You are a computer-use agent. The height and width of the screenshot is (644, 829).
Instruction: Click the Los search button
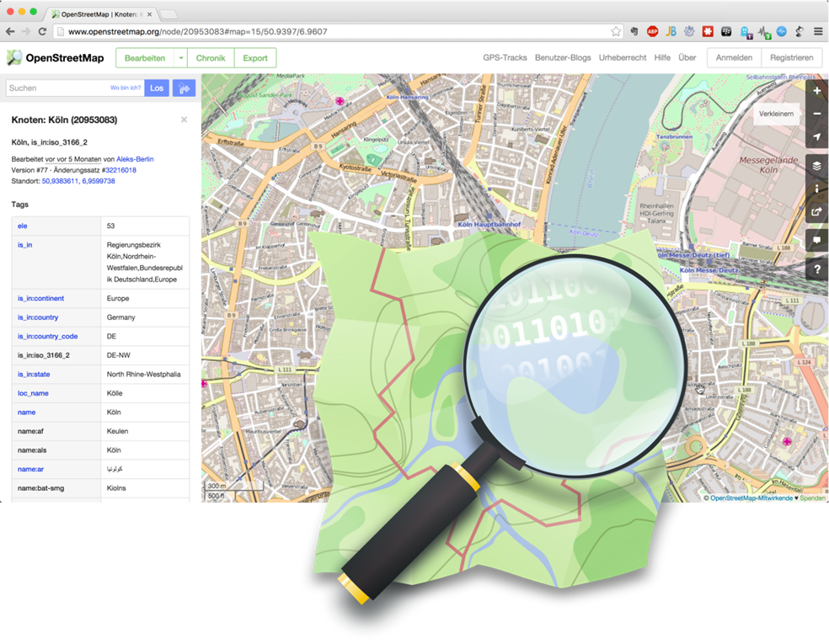pos(157,88)
